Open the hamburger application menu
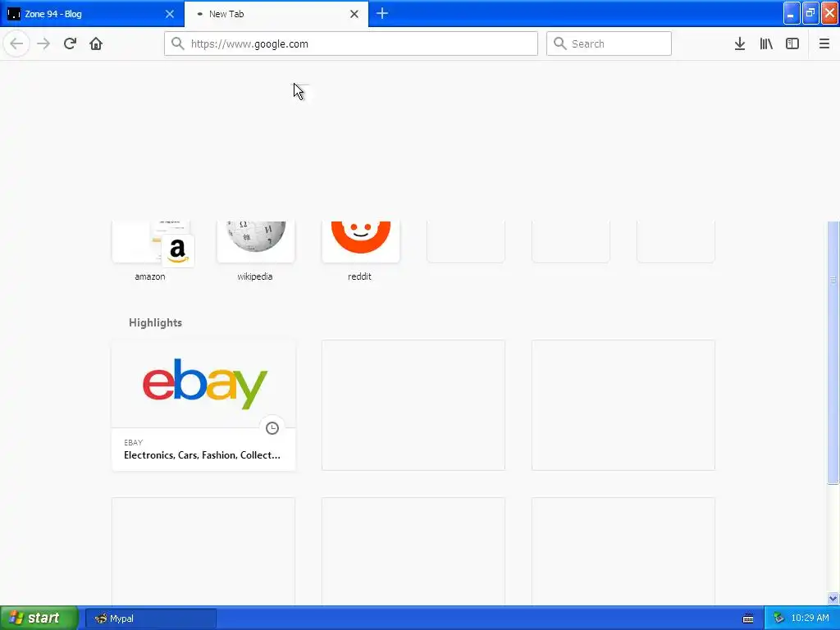 point(824,43)
